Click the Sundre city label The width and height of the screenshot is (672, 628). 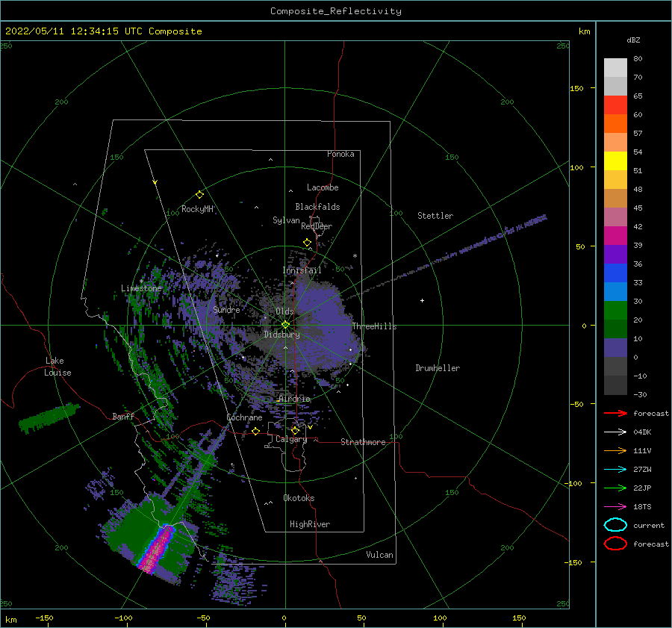[226, 309]
